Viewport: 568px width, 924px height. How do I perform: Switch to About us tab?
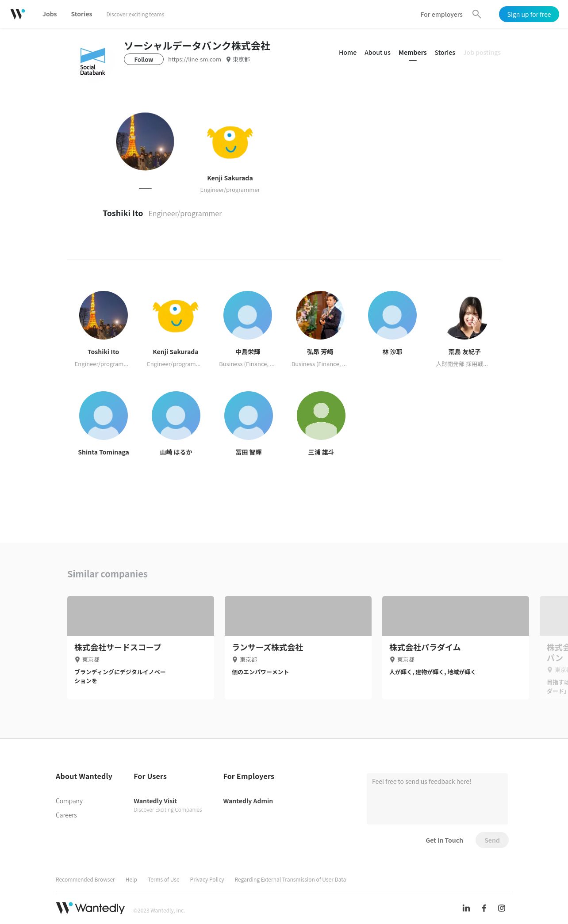tap(377, 53)
